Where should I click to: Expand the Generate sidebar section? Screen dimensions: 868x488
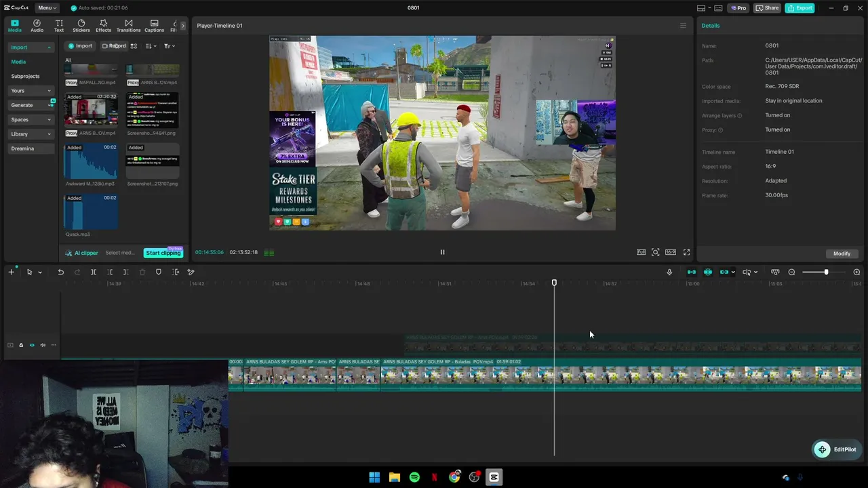[x=31, y=105]
